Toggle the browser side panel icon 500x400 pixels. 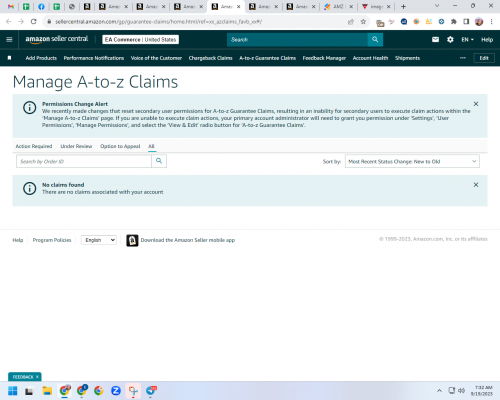point(466,22)
